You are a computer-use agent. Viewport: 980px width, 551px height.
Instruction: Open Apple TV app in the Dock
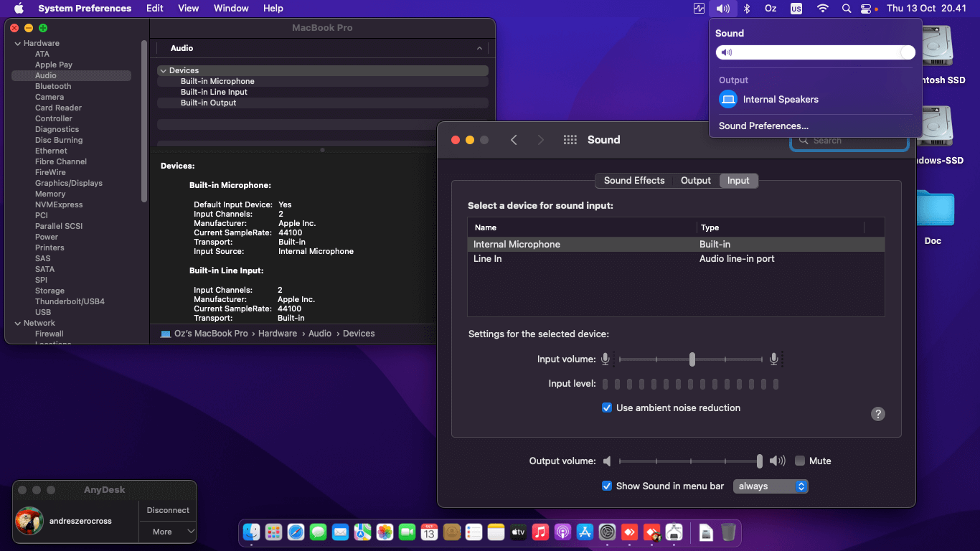pyautogui.click(x=518, y=532)
